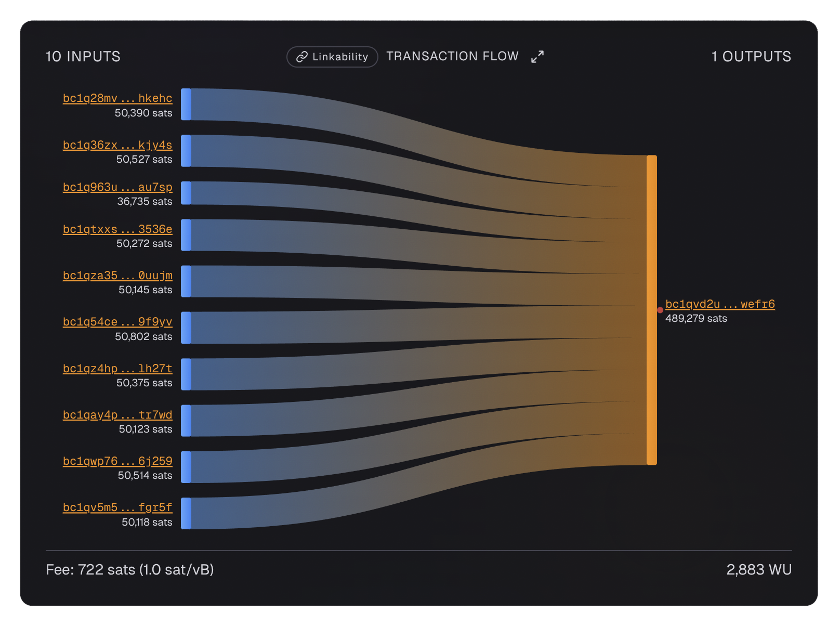The image size is (840, 626).
Task: Open the bc1qz4hp ... lh27t input address
Action: (117, 369)
